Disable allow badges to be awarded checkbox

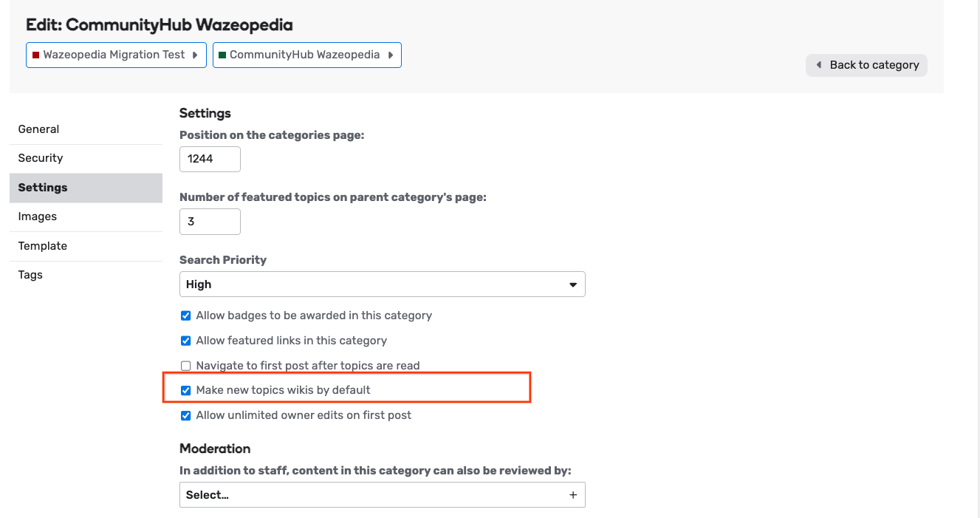click(186, 316)
